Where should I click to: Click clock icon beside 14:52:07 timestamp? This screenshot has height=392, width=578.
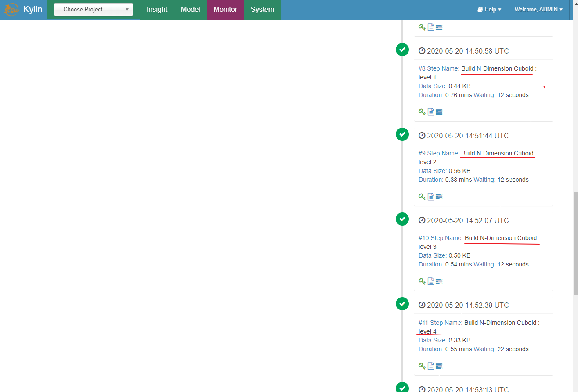pyautogui.click(x=422, y=220)
